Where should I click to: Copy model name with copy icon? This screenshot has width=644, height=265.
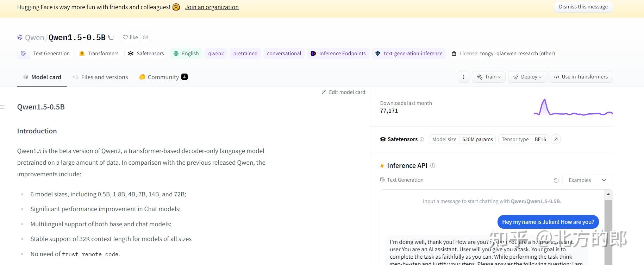[x=111, y=37]
